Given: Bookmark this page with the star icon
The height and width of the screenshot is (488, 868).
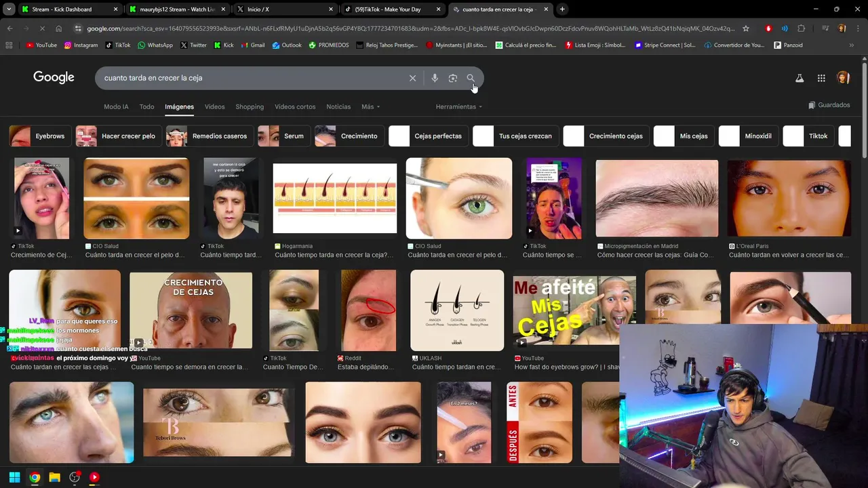Looking at the screenshot, I should point(746,28).
